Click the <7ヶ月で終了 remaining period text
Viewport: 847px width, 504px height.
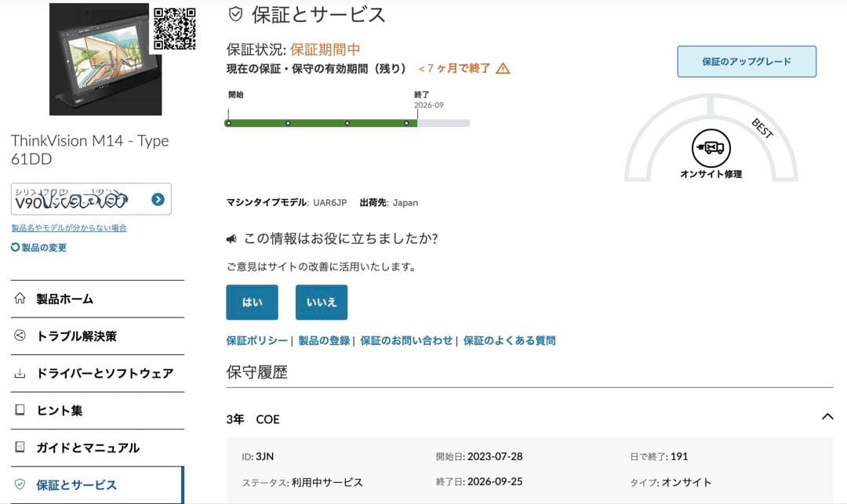(x=454, y=68)
